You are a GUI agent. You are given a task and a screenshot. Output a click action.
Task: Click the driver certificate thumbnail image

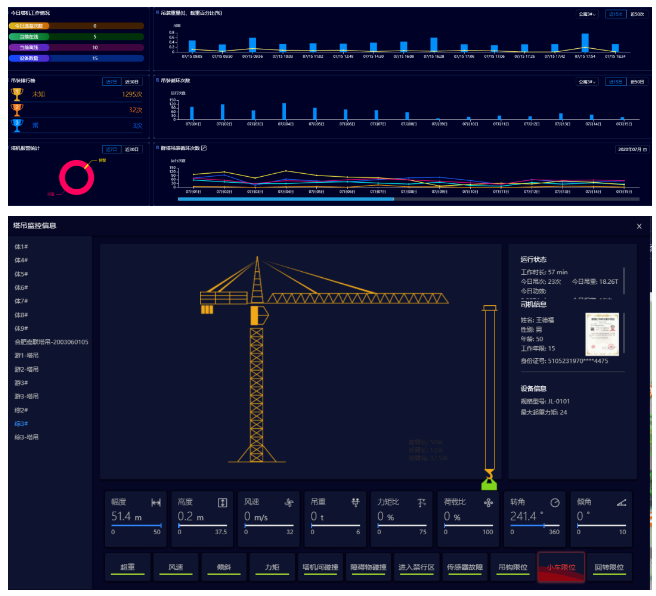pos(602,333)
